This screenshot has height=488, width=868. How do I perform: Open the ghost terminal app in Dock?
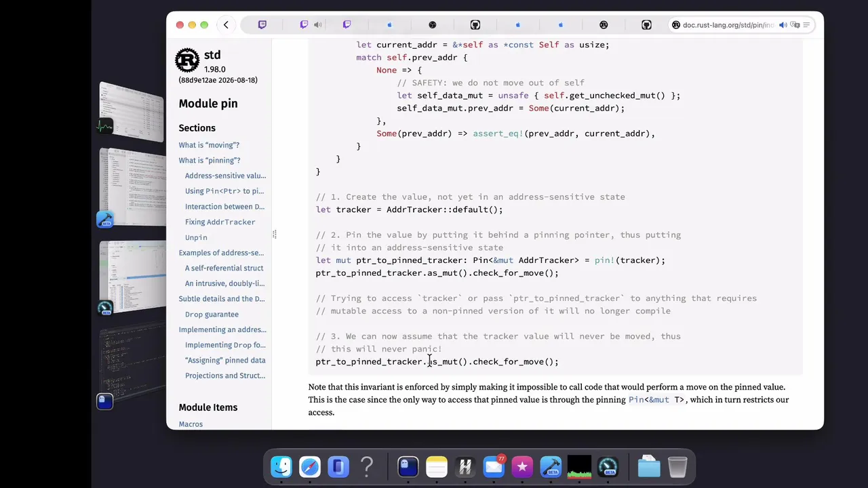408,466
